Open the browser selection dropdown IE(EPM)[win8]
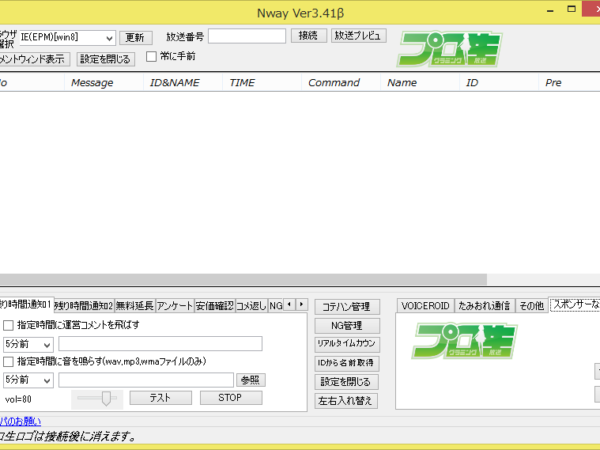This screenshot has width=600, height=450. [x=67, y=38]
